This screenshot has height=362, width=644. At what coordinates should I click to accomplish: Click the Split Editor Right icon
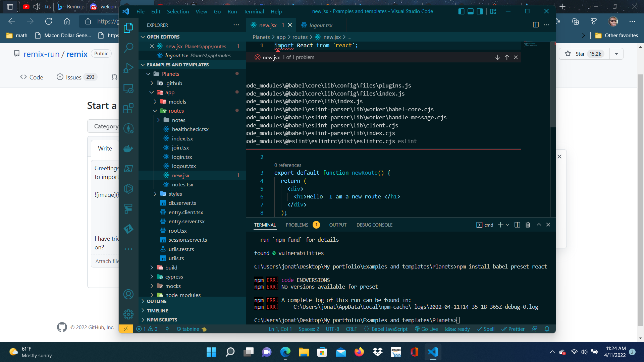(536, 25)
